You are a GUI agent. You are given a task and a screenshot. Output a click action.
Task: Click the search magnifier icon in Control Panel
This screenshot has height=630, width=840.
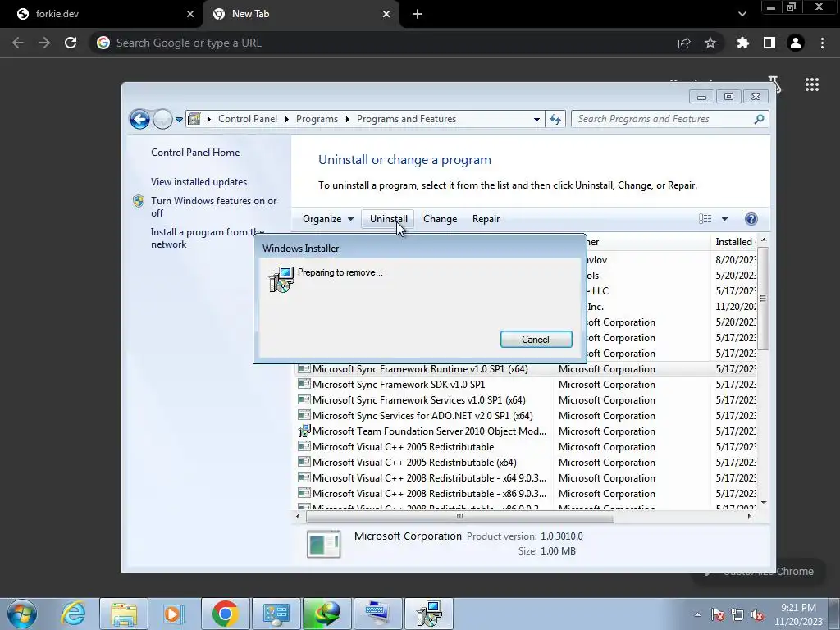[x=759, y=119]
